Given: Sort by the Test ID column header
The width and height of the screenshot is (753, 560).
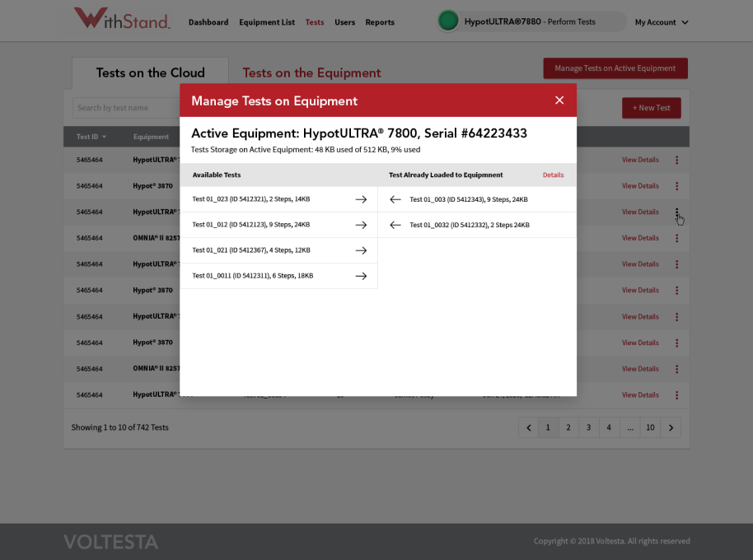Looking at the screenshot, I should [x=91, y=137].
